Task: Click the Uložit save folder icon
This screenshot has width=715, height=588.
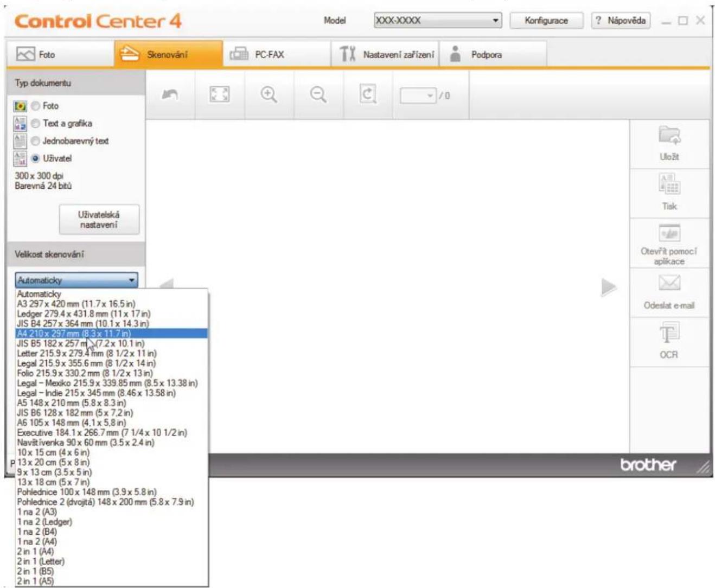Action: tap(669, 135)
